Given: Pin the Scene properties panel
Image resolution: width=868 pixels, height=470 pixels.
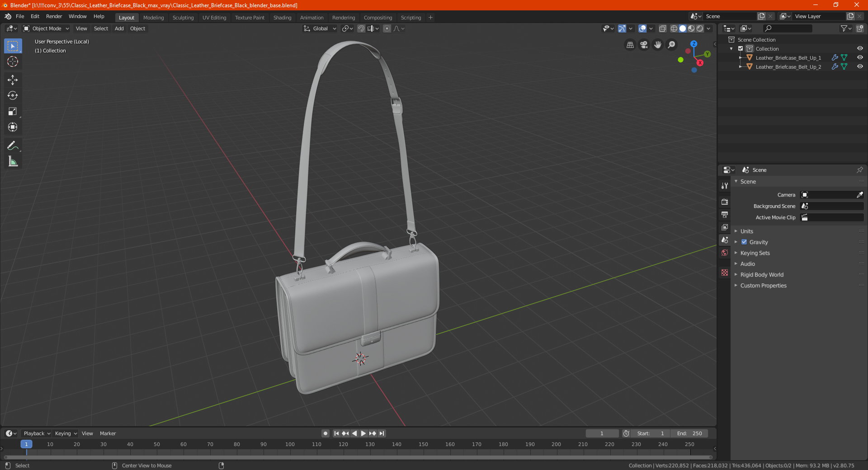Looking at the screenshot, I should pos(859,170).
